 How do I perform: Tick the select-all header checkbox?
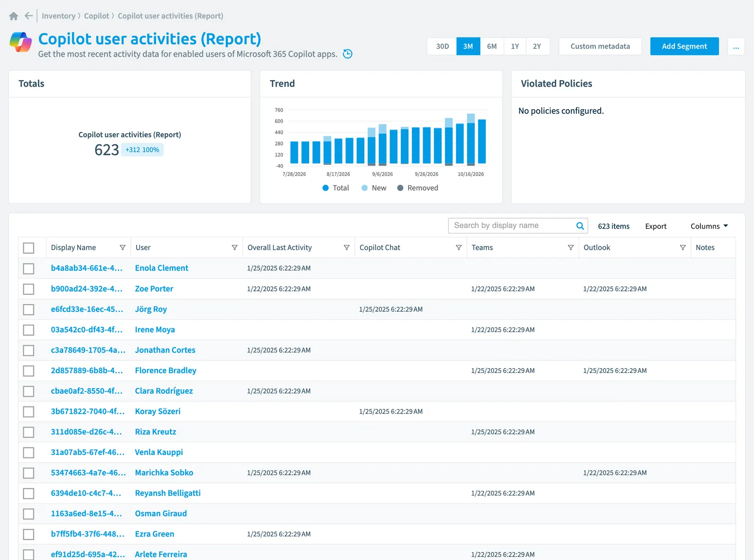[x=29, y=248]
